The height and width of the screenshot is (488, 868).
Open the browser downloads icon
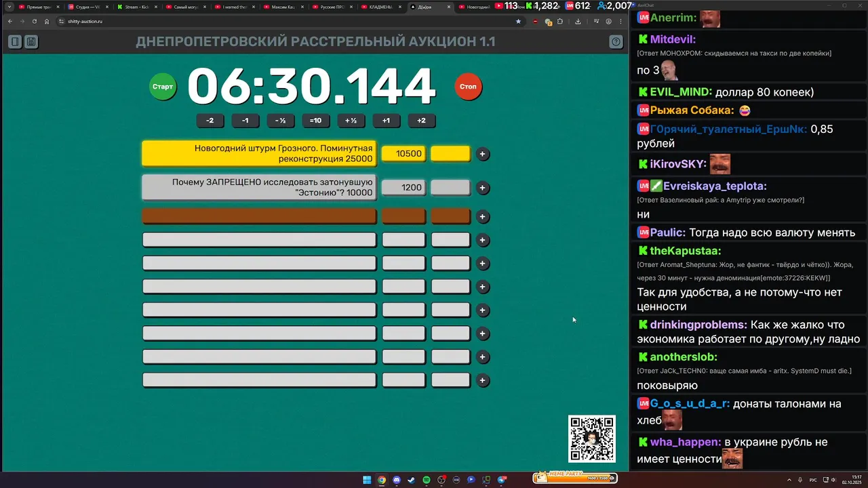point(578,21)
